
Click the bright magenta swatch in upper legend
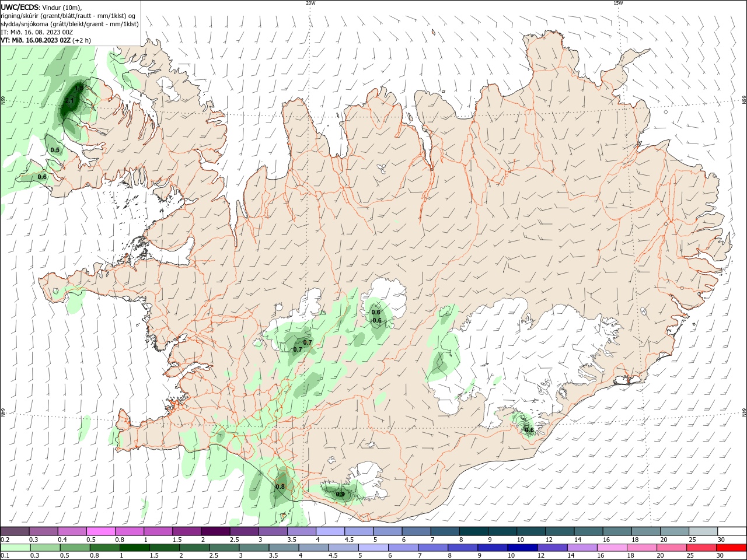(x=100, y=531)
